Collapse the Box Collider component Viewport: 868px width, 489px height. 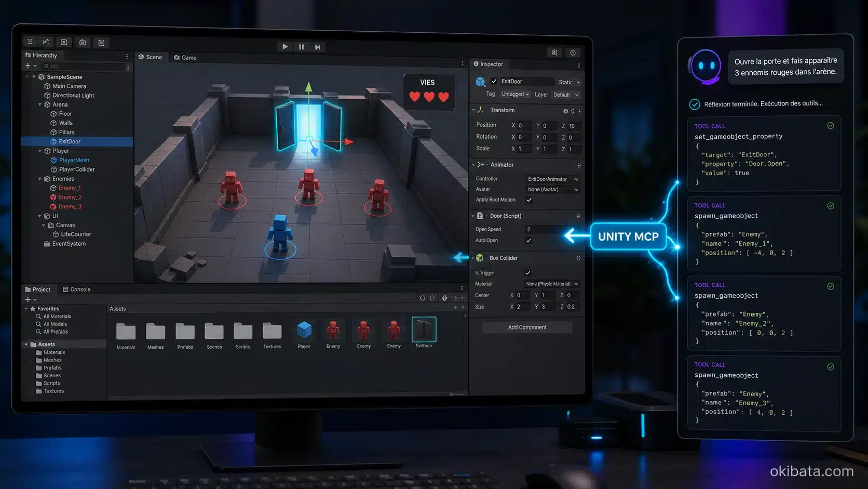[473, 258]
